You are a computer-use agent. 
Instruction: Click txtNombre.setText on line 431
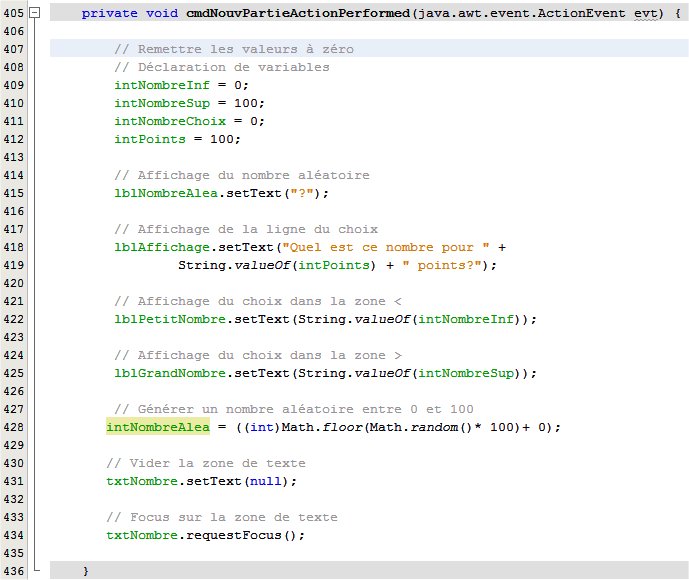click(174, 482)
